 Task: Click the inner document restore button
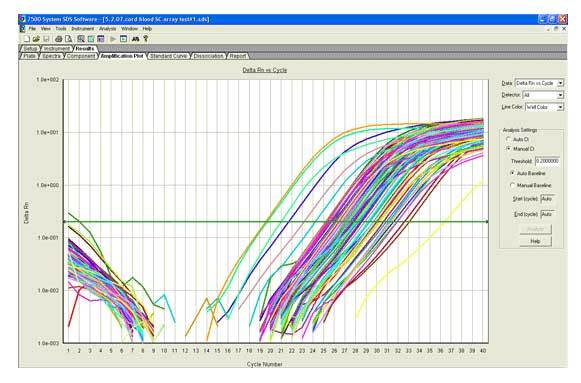pos(556,29)
